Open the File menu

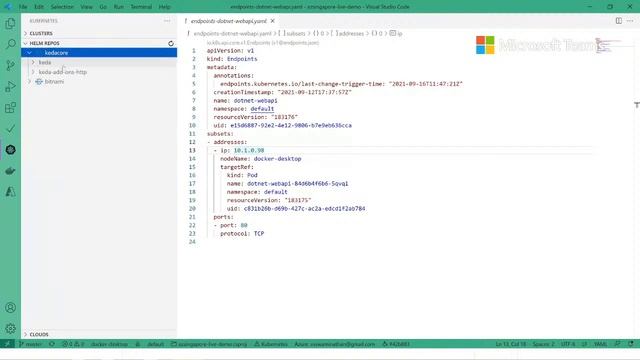(23, 7)
